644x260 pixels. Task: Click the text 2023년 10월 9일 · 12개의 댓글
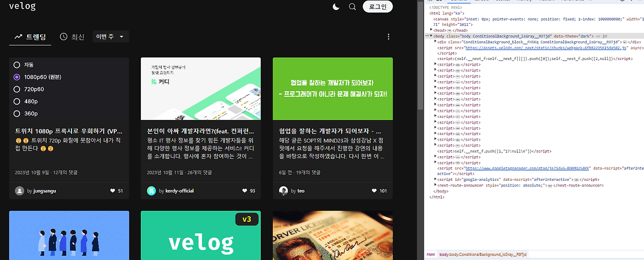point(46,172)
